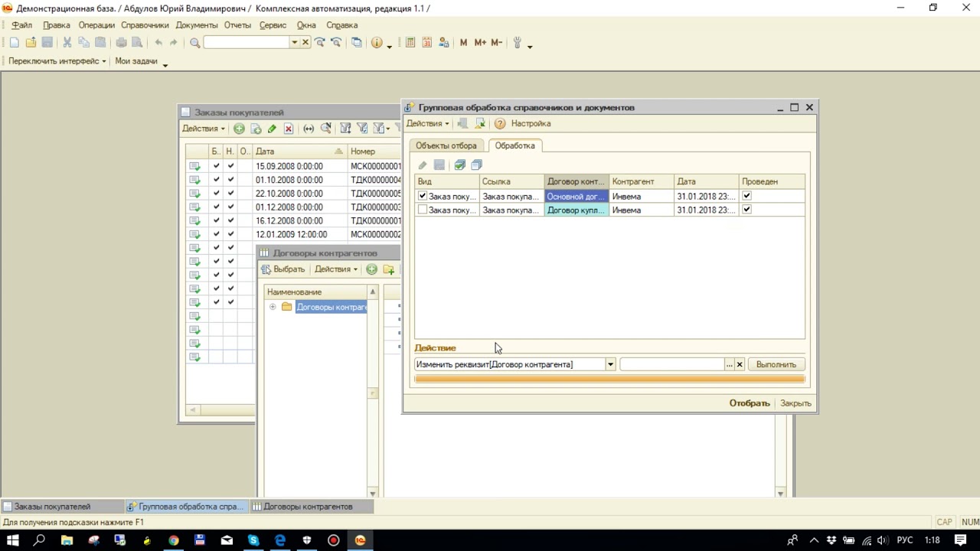Screen dimensions: 980x551
Task: Click the New folder icon in Договоры контрагентов
Action: [x=389, y=269]
